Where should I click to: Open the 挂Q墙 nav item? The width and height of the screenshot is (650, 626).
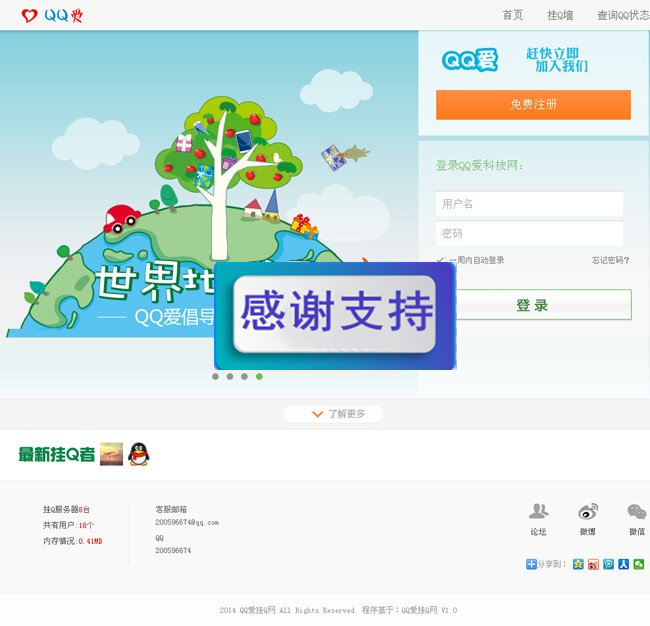click(560, 15)
